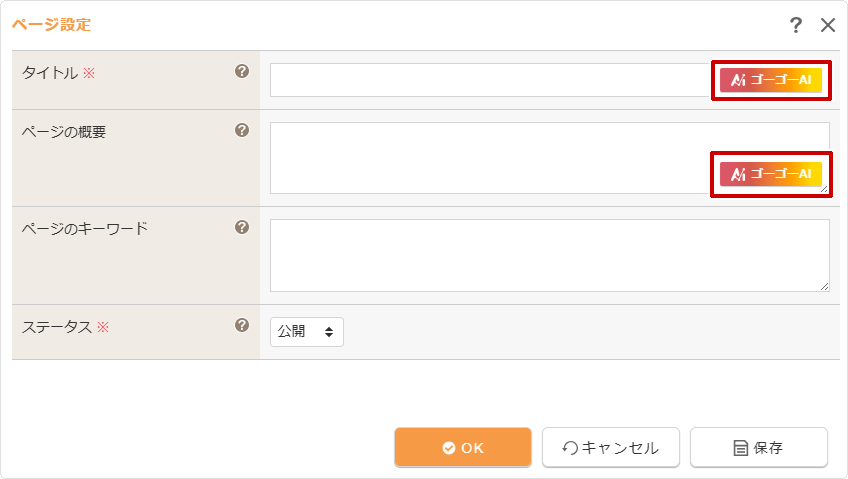This screenshot has width=848, height=479.
Task: Click help icon beside ページのキーワード label
Action: coord(242,228)
